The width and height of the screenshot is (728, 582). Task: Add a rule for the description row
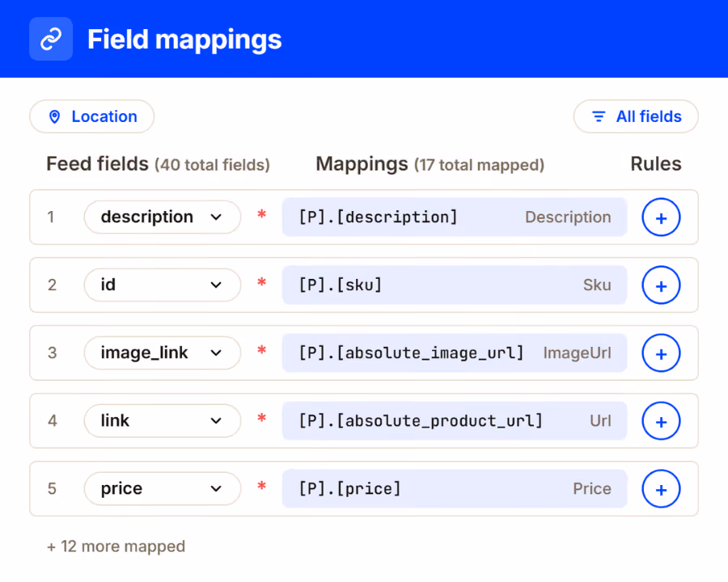[661, 217]
